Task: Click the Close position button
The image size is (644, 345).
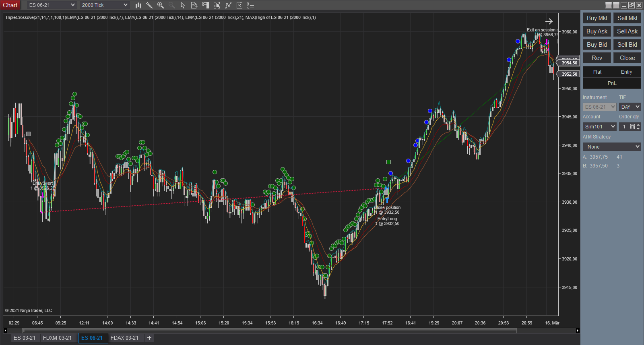Action: coord(627,58)
